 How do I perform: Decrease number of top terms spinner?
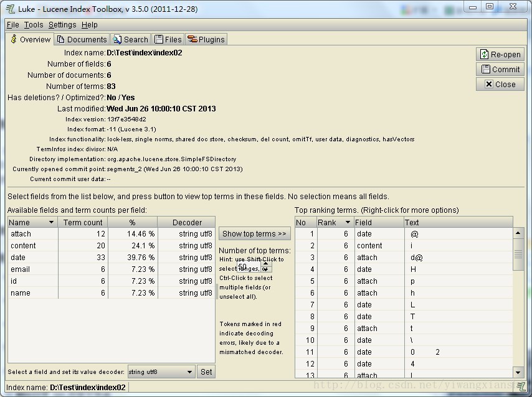tap(265, 269)
